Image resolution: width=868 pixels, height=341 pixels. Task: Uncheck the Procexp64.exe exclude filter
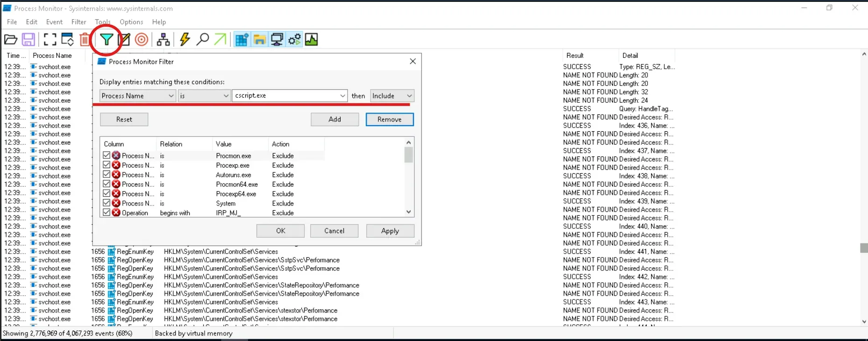107,193
